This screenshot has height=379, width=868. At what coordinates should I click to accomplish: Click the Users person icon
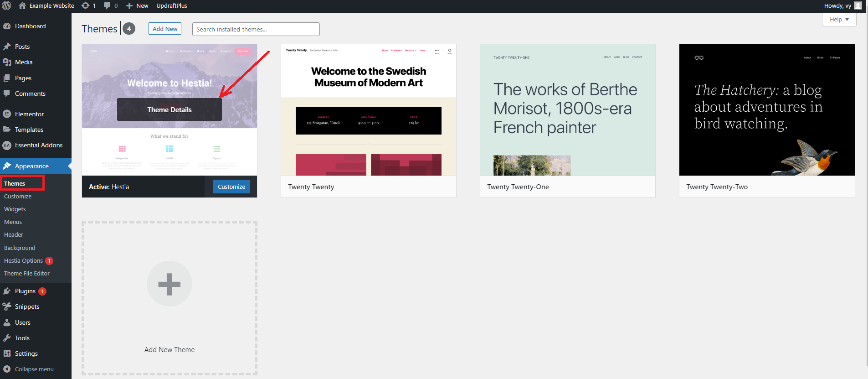7,322
